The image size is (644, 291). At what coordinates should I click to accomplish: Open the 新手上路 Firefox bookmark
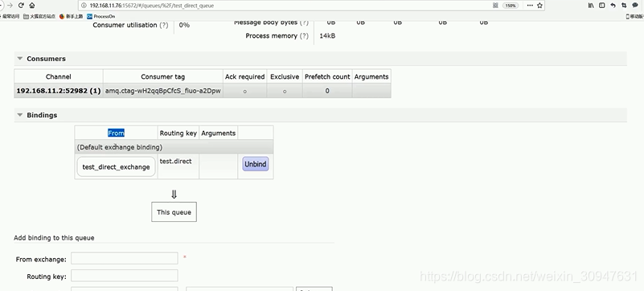(71, 16)
